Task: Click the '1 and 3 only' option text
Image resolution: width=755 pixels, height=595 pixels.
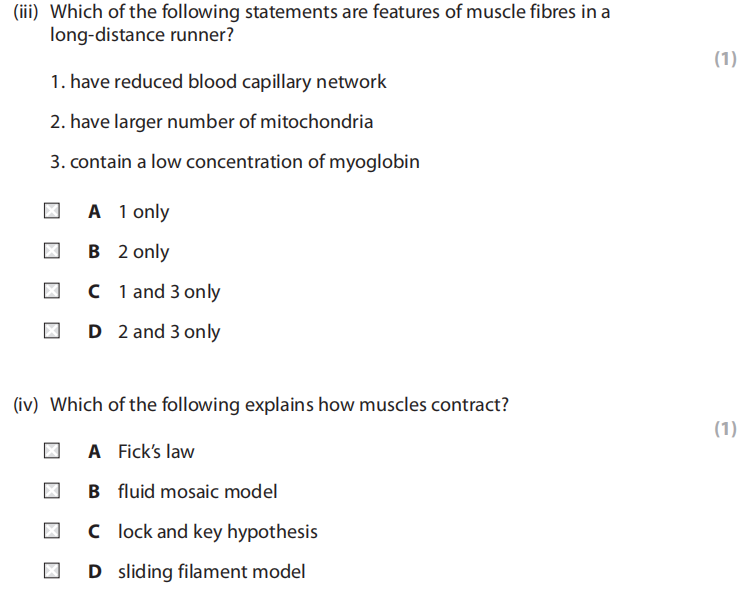Action: coord(168,292)
